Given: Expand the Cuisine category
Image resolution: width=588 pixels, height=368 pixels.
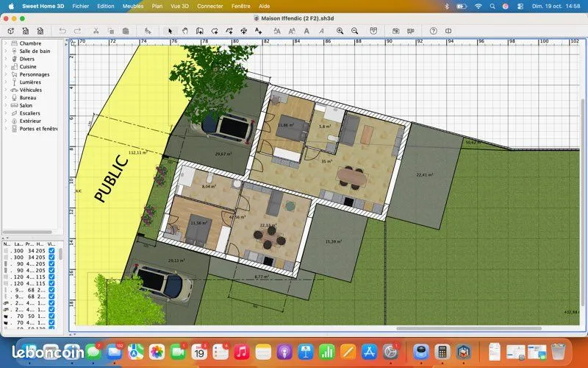Looking at the screenshot, I should click(6, 66).
